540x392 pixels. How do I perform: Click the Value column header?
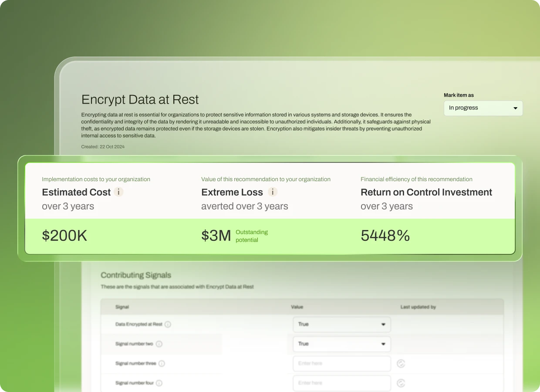tap(297, 307)
